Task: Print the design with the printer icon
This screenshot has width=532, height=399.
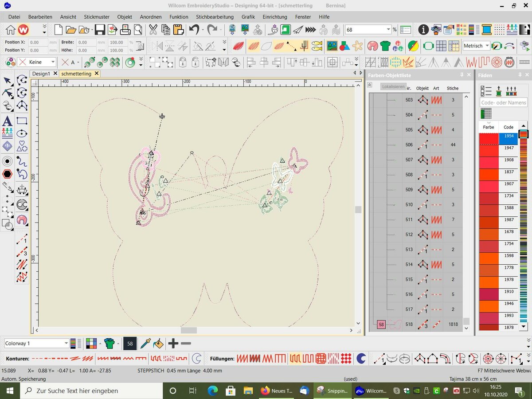Action: click(x=125, y=30)
